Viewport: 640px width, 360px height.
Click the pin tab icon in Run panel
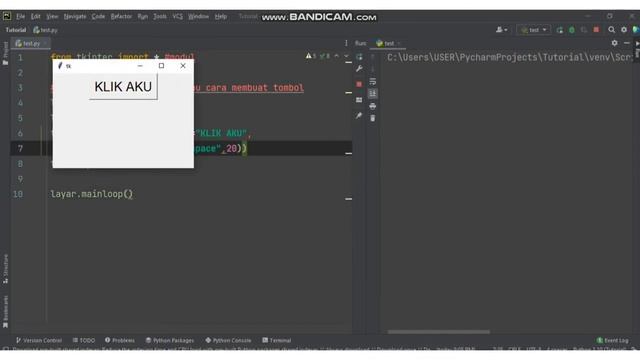(x=359, y=116)
